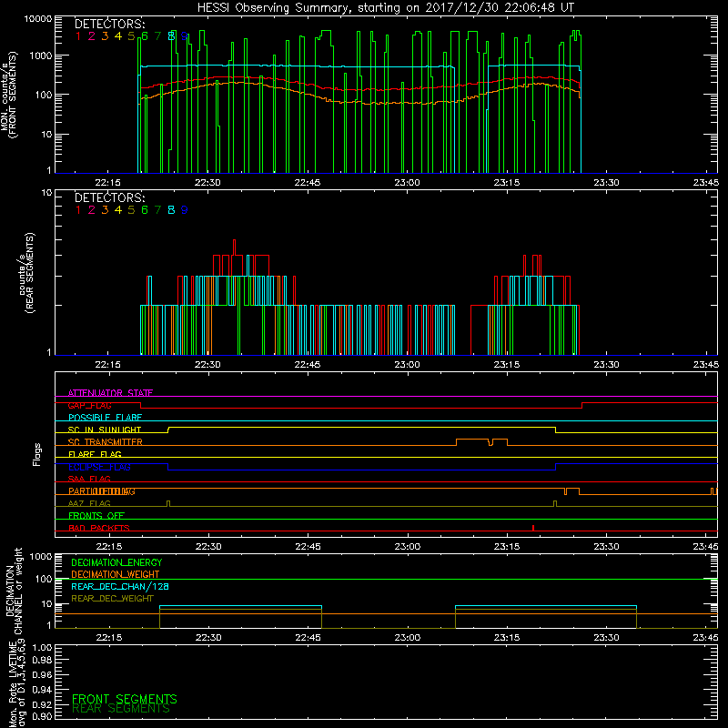Select the FLARE_FLAG label
Screen dimensions: 728x728
coord(95,454)
